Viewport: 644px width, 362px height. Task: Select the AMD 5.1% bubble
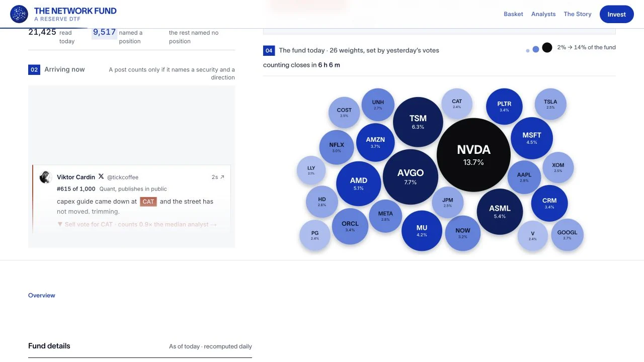coord(359,184)
